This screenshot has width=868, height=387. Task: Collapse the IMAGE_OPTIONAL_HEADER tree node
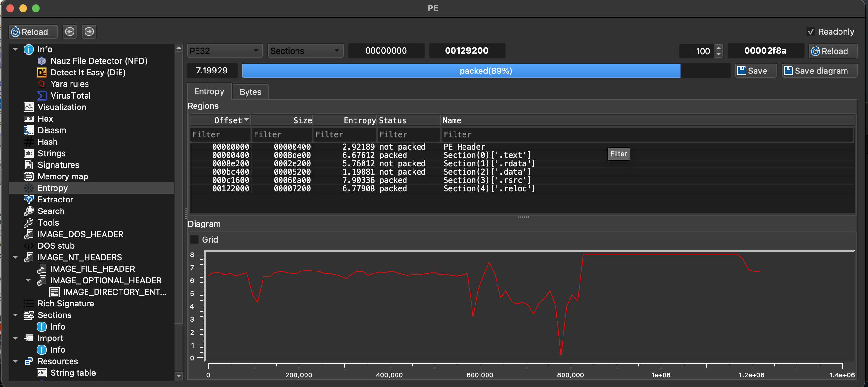[x=28, y=280]
